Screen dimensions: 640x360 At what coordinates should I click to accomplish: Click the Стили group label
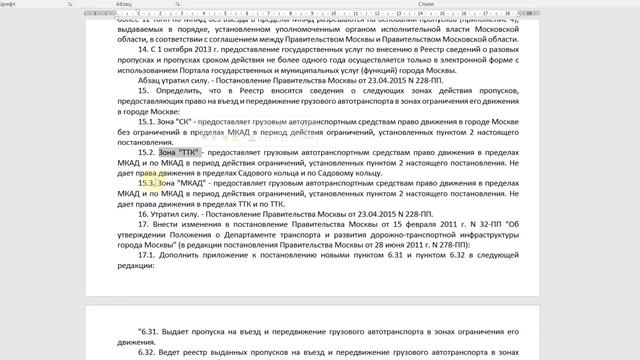click(x=426, y=4)
